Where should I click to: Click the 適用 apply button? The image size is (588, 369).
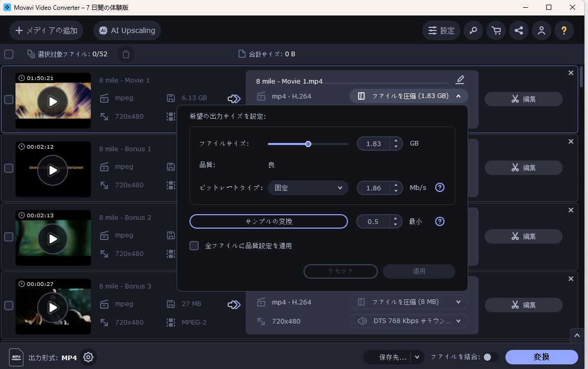(x=419, y=271)
